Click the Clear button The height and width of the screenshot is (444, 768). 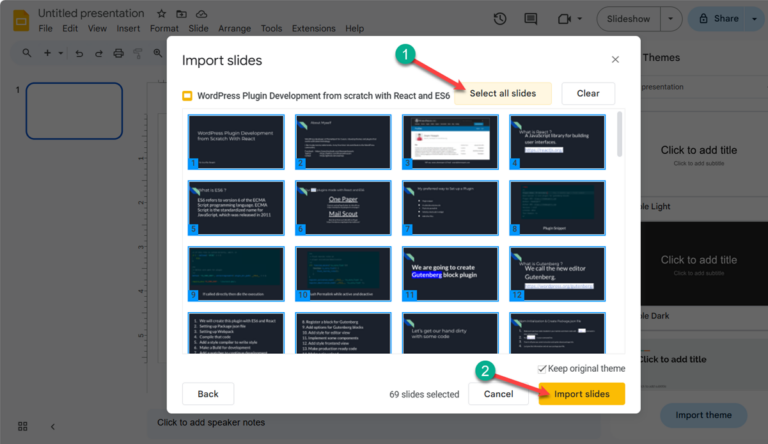point(588,93)
